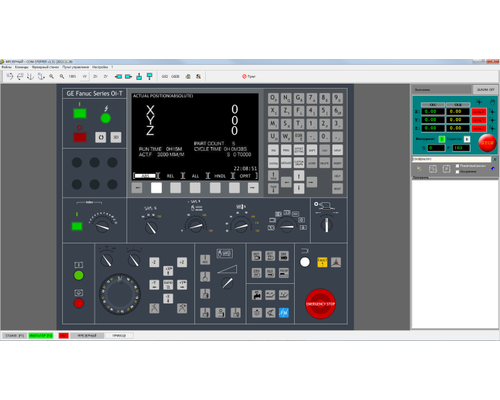Screen dimensions: 500x400
Task: Click the cursor right arrow key
Action: point(312,182)
